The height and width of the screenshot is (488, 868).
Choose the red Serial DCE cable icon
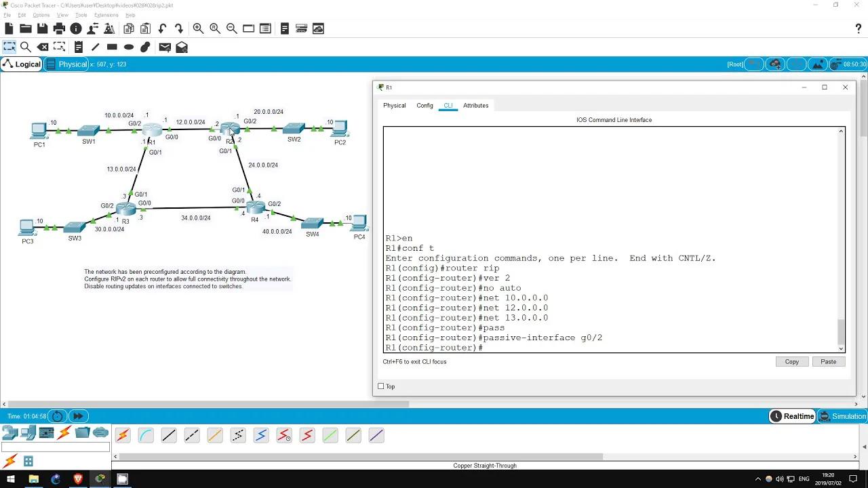[284, 434]
